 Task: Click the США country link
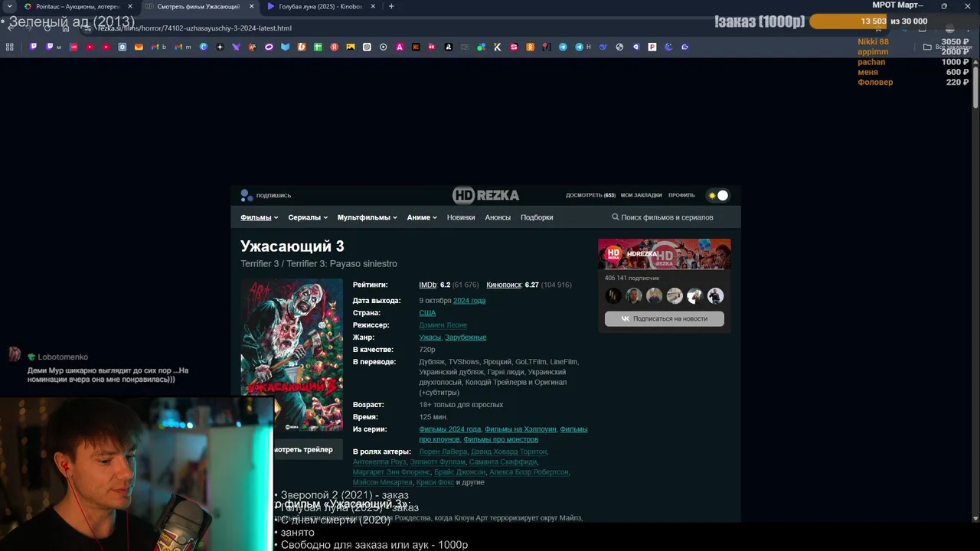[x=427, y=313]
